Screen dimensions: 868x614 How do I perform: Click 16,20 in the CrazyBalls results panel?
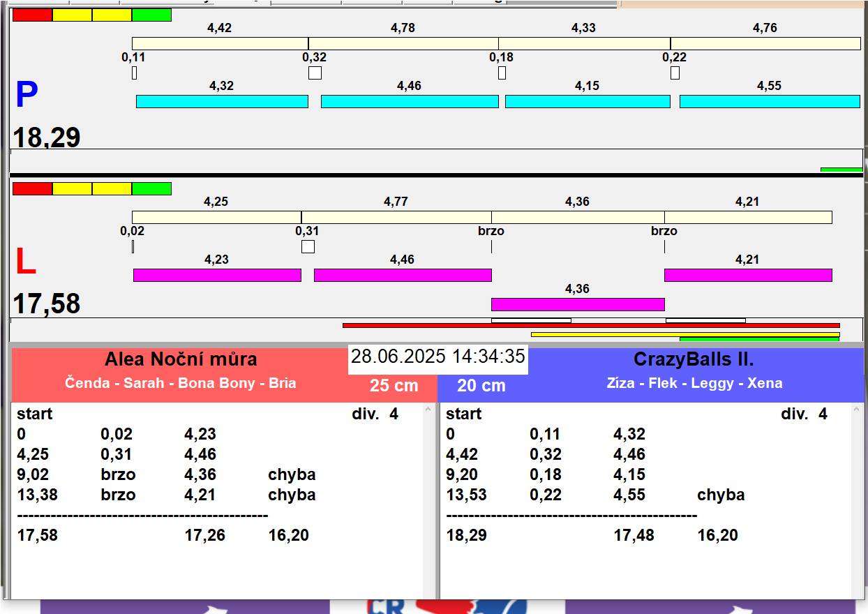click(x=717, y=535)
